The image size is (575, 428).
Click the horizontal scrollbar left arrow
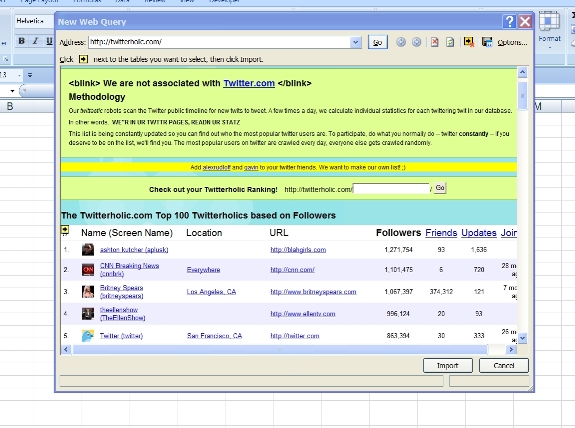(66, 350)
